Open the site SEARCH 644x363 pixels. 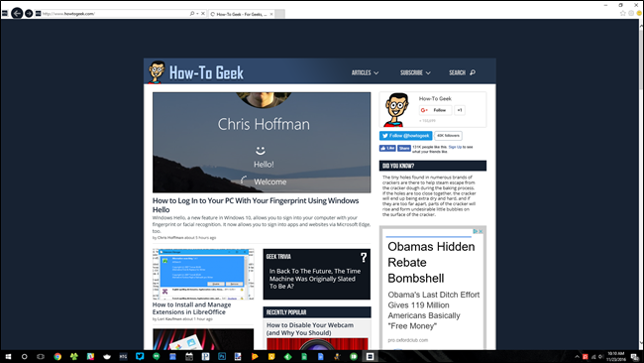click(x=462, y=72)
